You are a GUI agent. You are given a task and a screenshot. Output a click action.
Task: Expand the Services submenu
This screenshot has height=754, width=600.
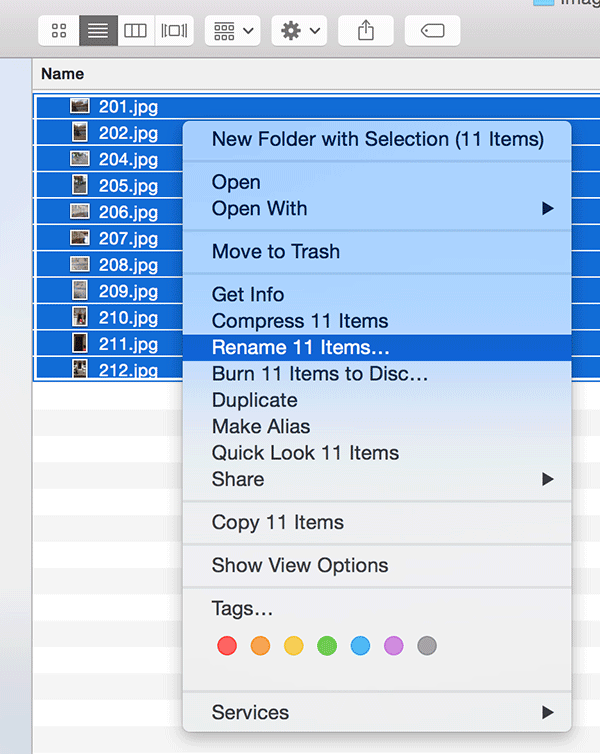pos(376,713)
